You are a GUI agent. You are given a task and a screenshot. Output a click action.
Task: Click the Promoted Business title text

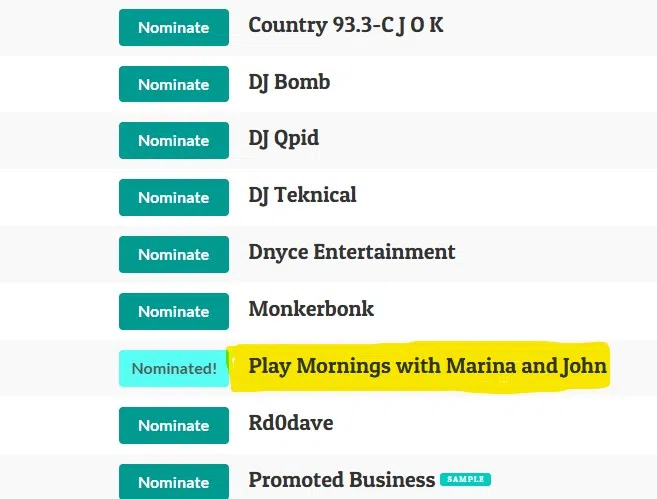click(341, 481)
